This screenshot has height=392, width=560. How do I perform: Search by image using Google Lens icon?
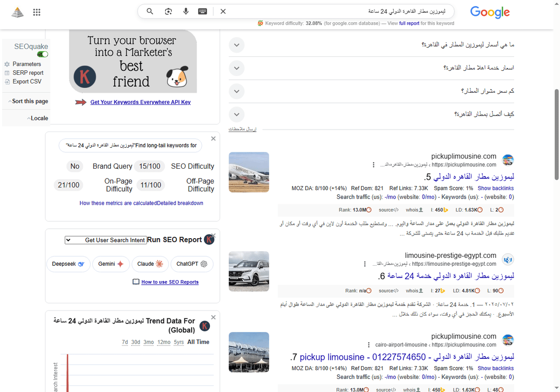[168, 11]
